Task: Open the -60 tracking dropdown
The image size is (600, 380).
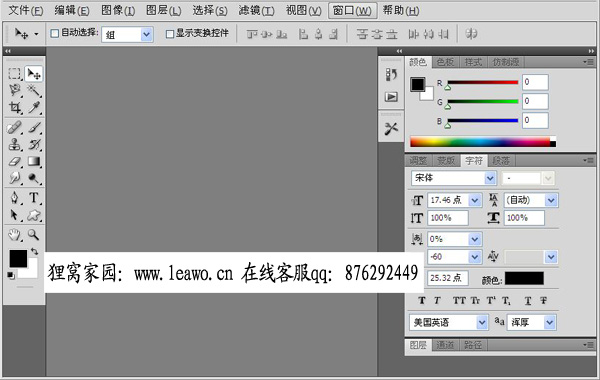Action: pyautogui.click(x=474, y=257)
